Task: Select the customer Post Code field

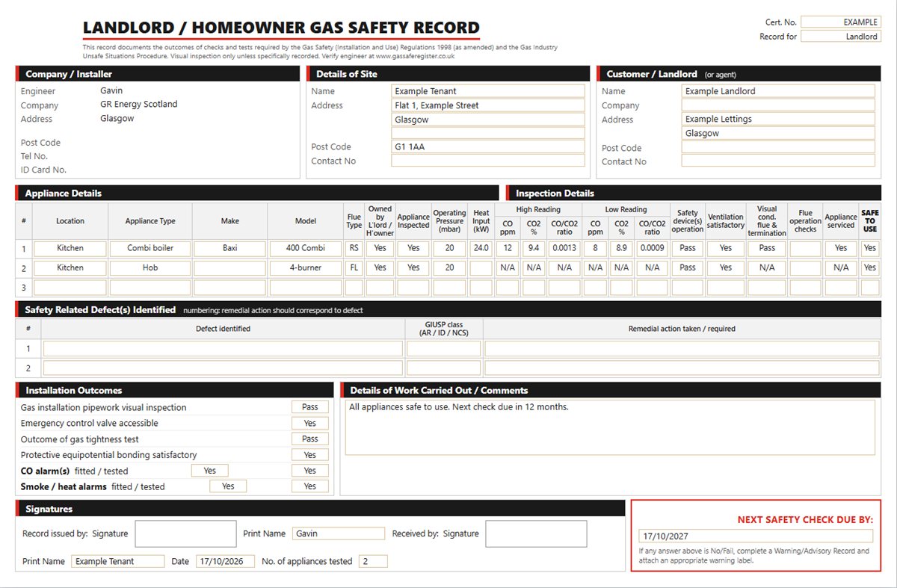Action: [778, 147]
